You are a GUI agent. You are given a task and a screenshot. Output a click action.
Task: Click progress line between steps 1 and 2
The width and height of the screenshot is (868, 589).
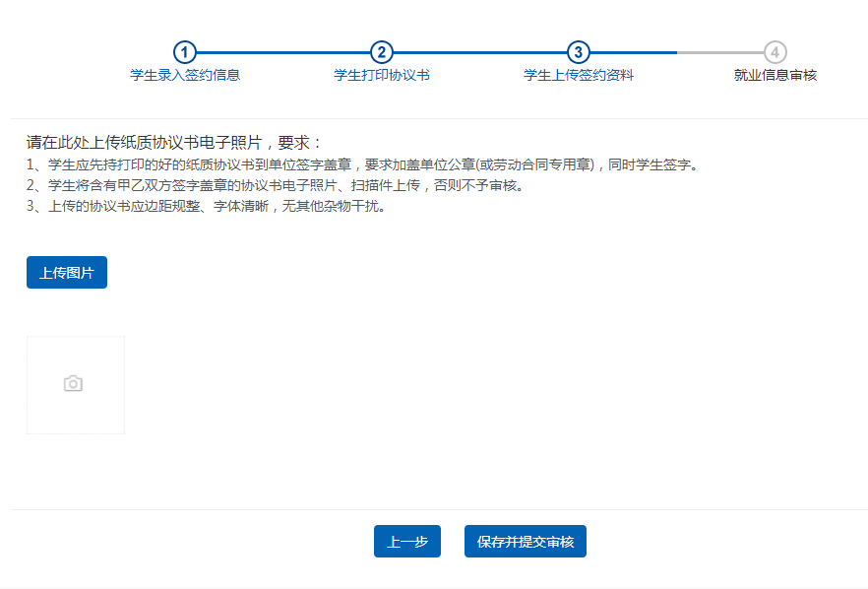point(283,52)
